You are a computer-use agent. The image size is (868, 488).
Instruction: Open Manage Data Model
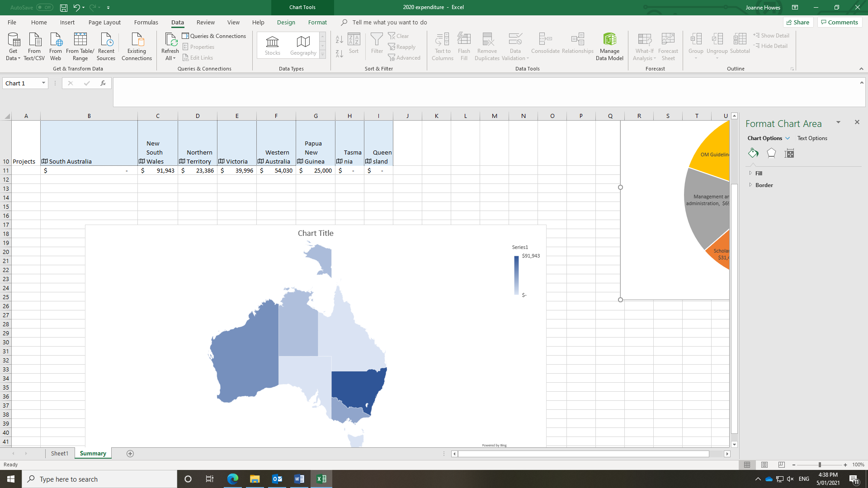pyautogui.click(x=609, y=47)
